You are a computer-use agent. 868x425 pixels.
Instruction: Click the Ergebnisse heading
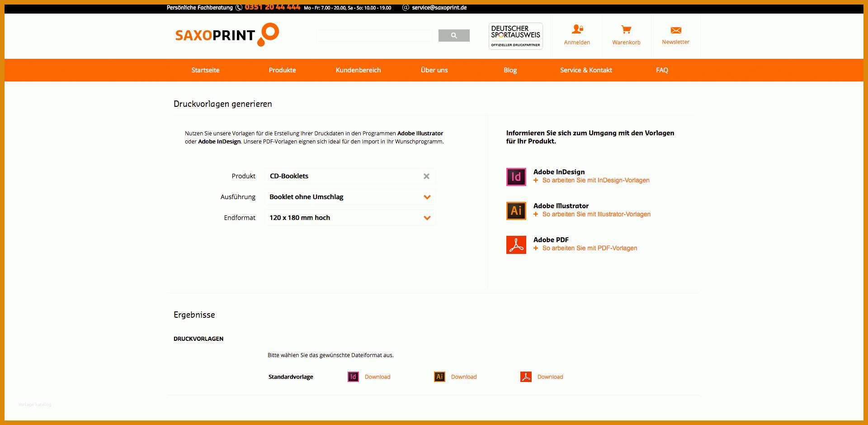[x=194, y=315]
